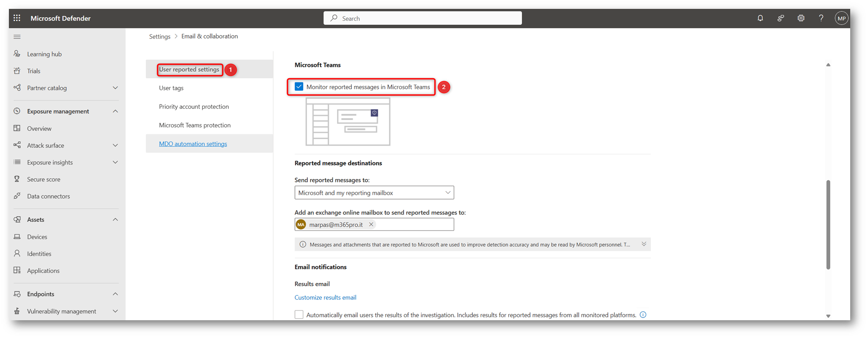The image size is (868, 338).
Task: Click the Overview icon in sidebar
Action: 17,128
